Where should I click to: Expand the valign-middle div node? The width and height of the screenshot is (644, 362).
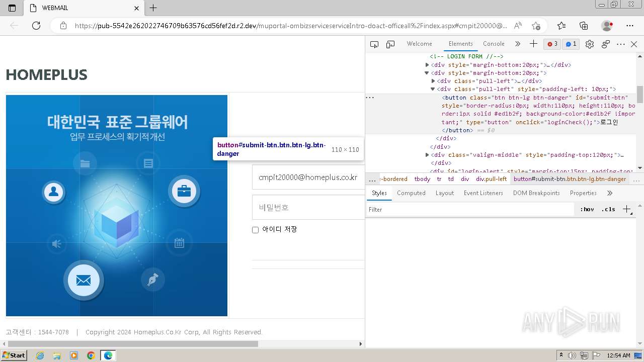[427, 155]
